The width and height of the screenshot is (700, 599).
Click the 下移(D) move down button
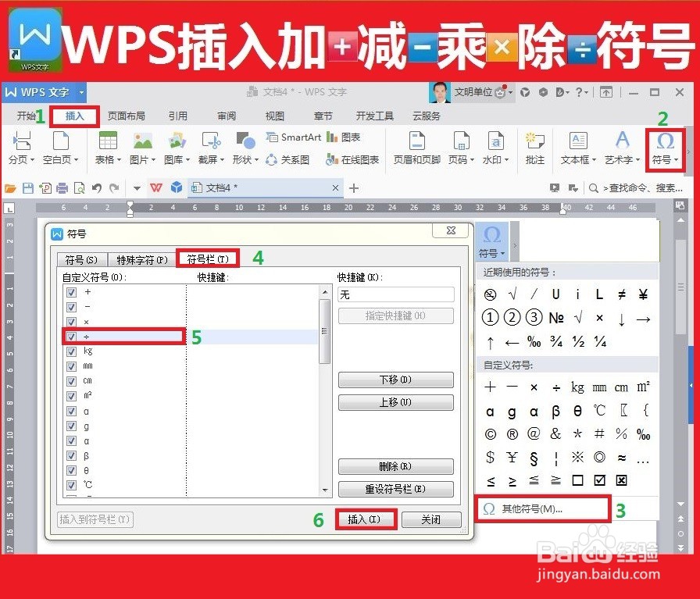(x=396, y=380)
